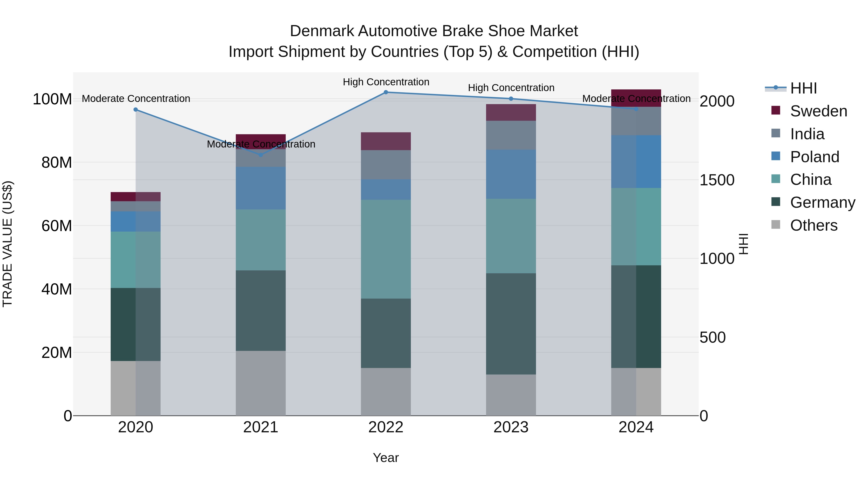868x488 pixels.
Task: Click the 2000 HHI axis tick label
Action: click(717, 101)
